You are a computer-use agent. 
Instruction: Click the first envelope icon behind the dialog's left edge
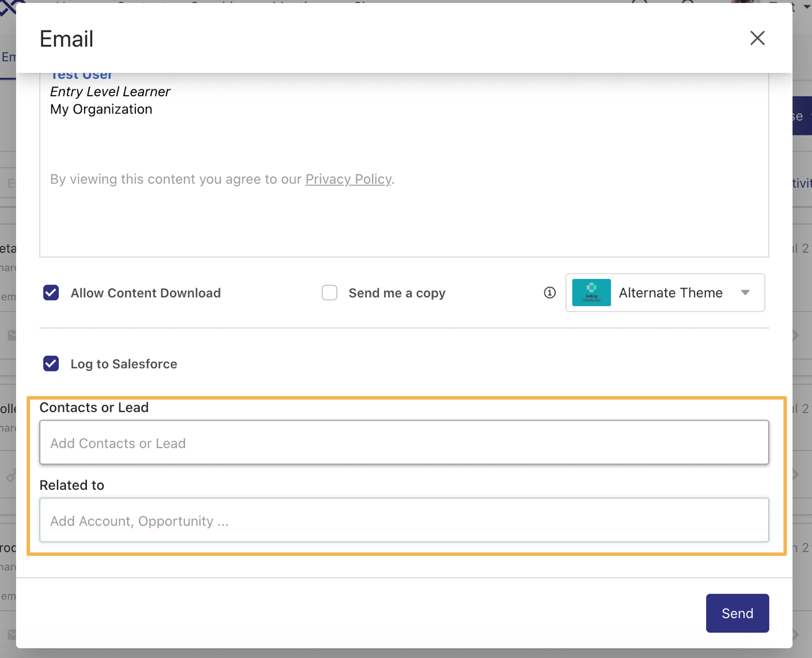[11, 335]
